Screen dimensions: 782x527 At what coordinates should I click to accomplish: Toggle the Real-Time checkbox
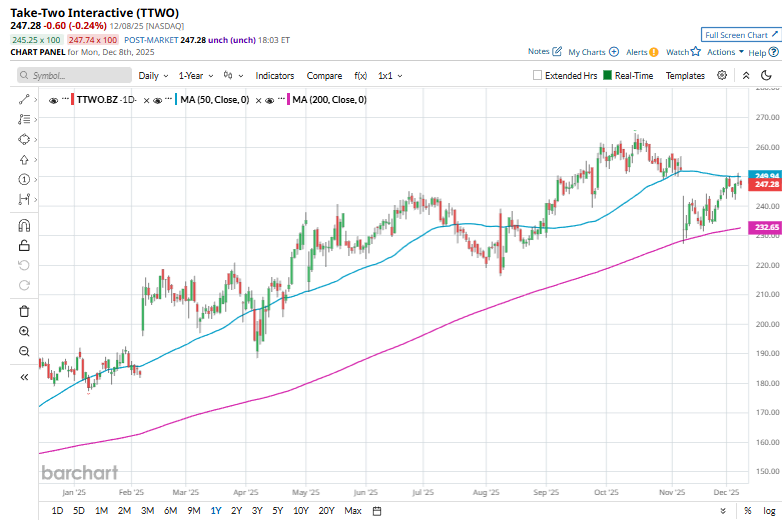click(x=607, y=75)
